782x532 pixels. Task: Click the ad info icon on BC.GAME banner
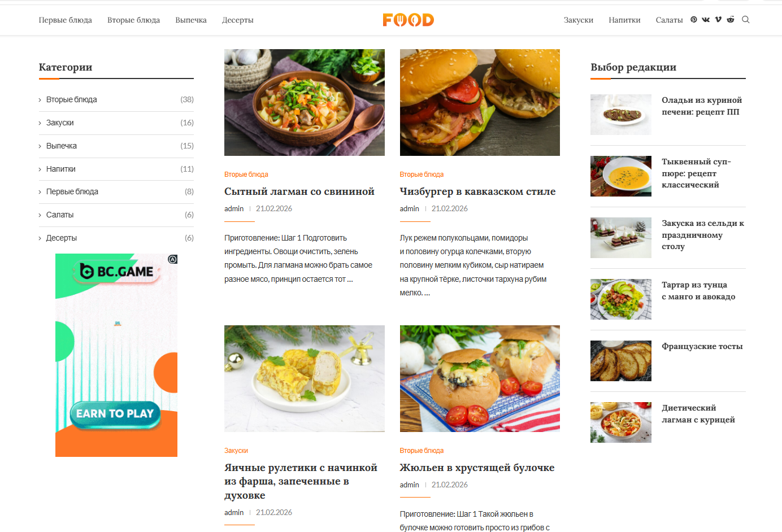(x=173, y=259)
